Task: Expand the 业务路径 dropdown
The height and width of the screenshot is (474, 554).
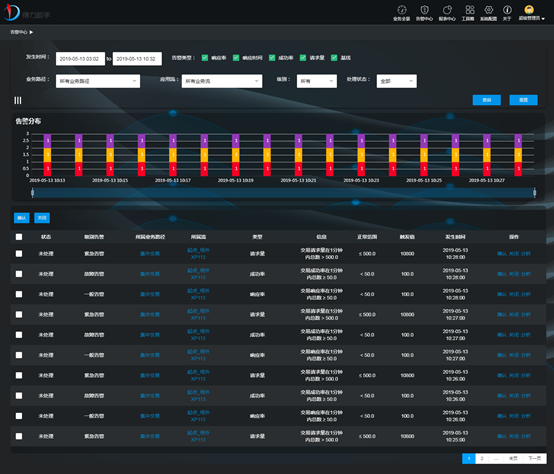Action: tap(98, 81)
